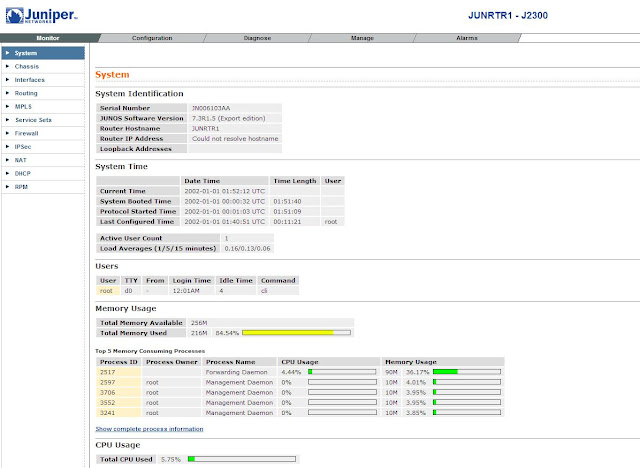The width and height of the screenshot is (640, 468).
Task: Switch to the Configuration tab
Action: 152,38
